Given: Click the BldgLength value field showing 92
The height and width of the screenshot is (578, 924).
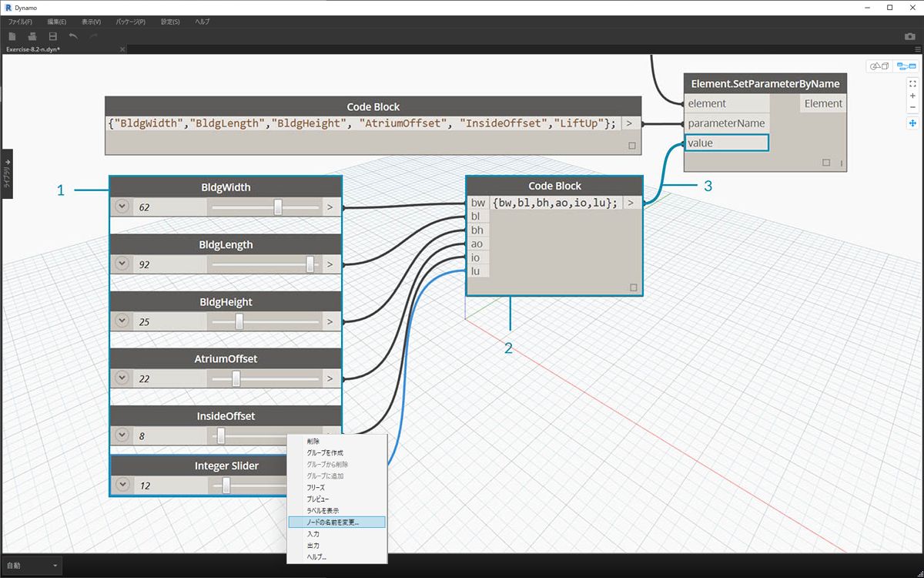Looking at the screenshot, I should [x=169, y=264].
